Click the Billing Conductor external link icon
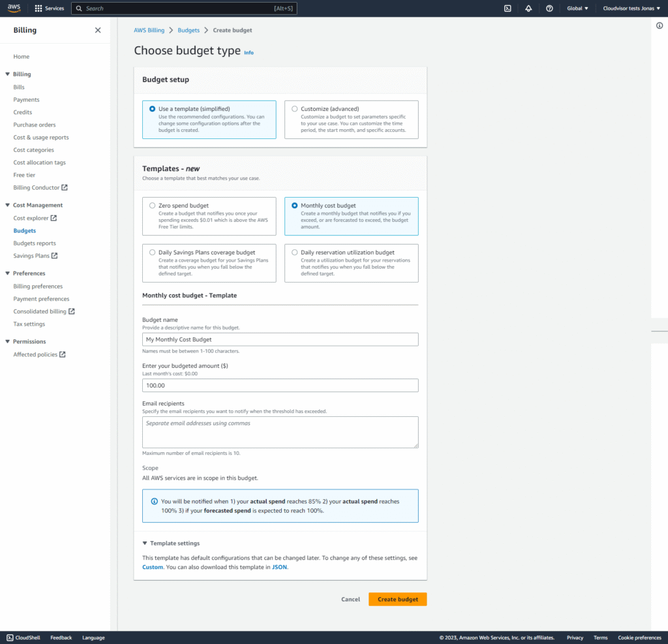Screen dimensions: 668x644 click(x=65, y=187)
